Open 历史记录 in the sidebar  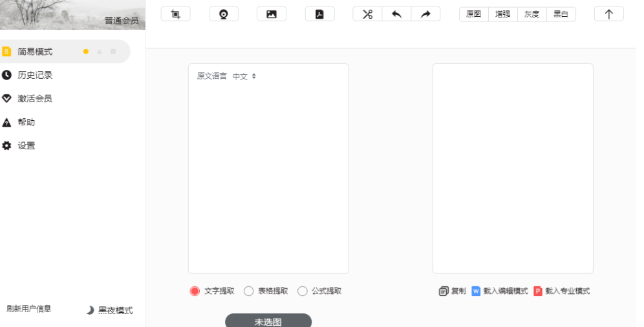35,75
